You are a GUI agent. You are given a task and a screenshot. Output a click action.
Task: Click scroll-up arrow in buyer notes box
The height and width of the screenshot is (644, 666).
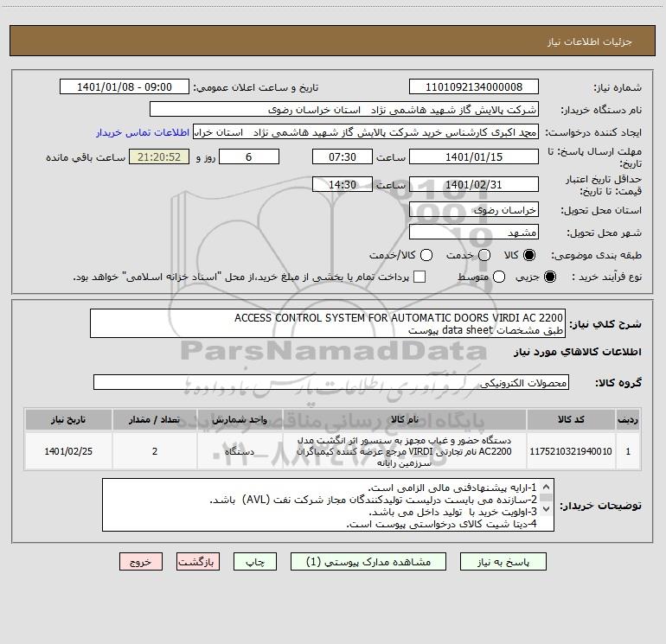click(x=547, y=487)
